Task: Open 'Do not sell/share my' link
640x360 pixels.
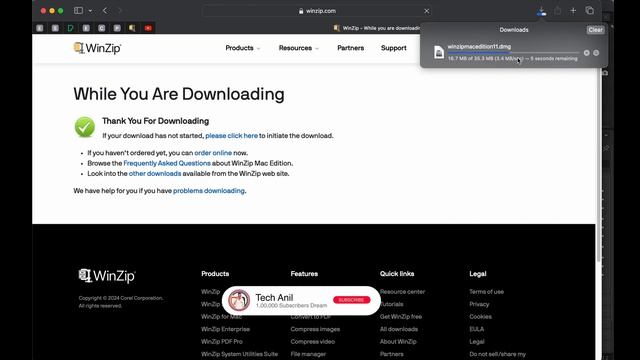Action: (498, 354)
